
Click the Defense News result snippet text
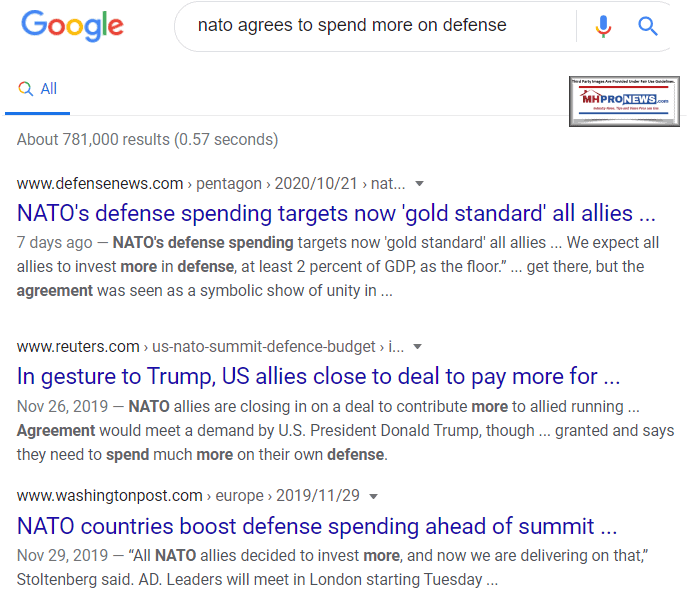(x=330, y=266)
